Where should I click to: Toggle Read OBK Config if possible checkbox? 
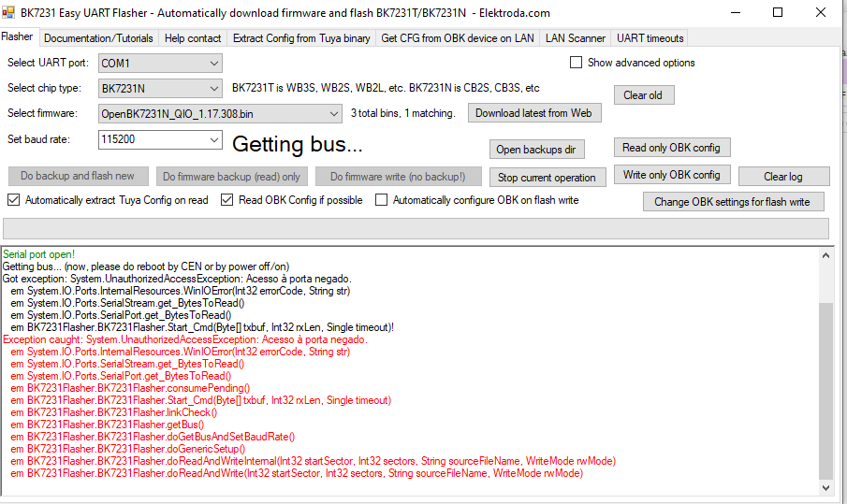[226, 200]
